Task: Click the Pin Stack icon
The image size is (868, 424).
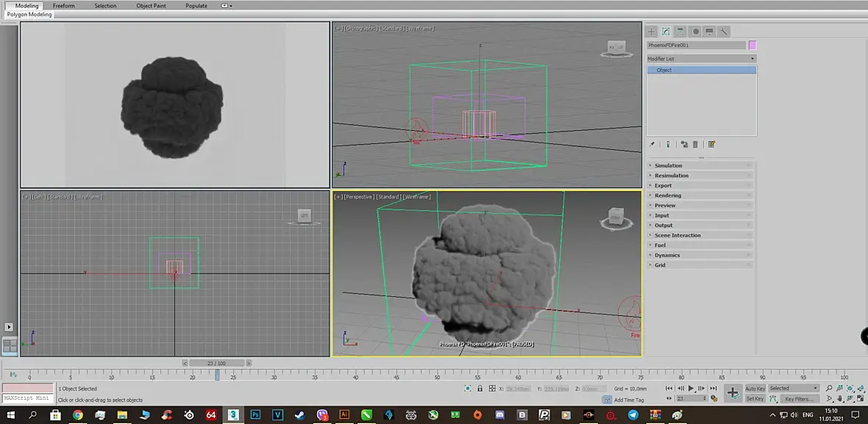Action: pyautogui.click(x=652, y=145)
